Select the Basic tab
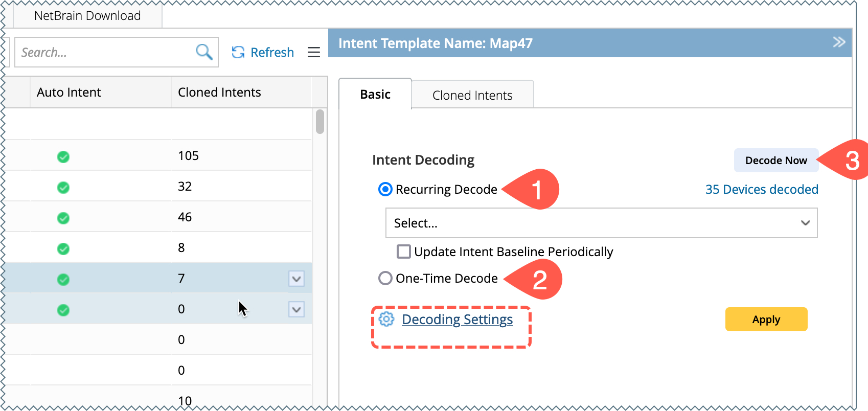This screenshot has width=868, height=411. [x=375, y=95]
